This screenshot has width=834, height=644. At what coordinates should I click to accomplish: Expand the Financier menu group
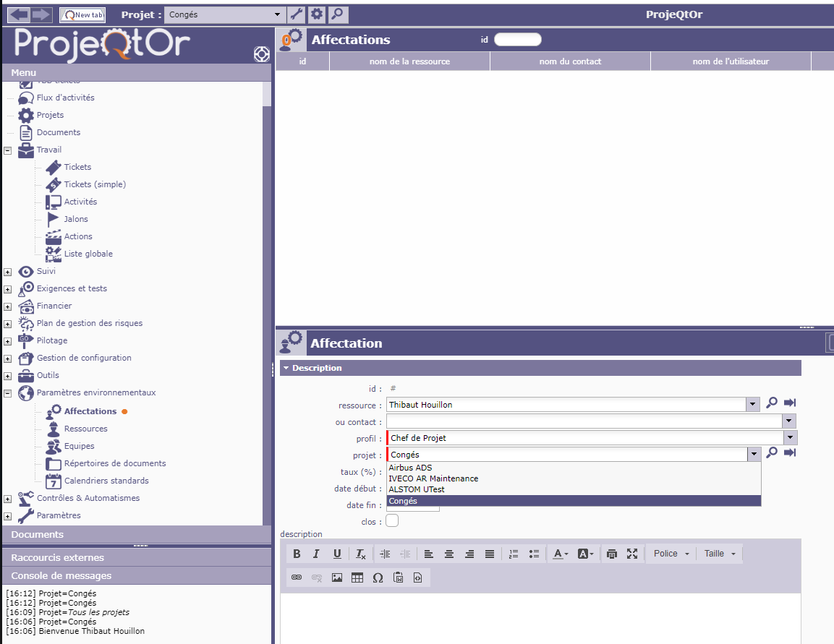(8, 306)
